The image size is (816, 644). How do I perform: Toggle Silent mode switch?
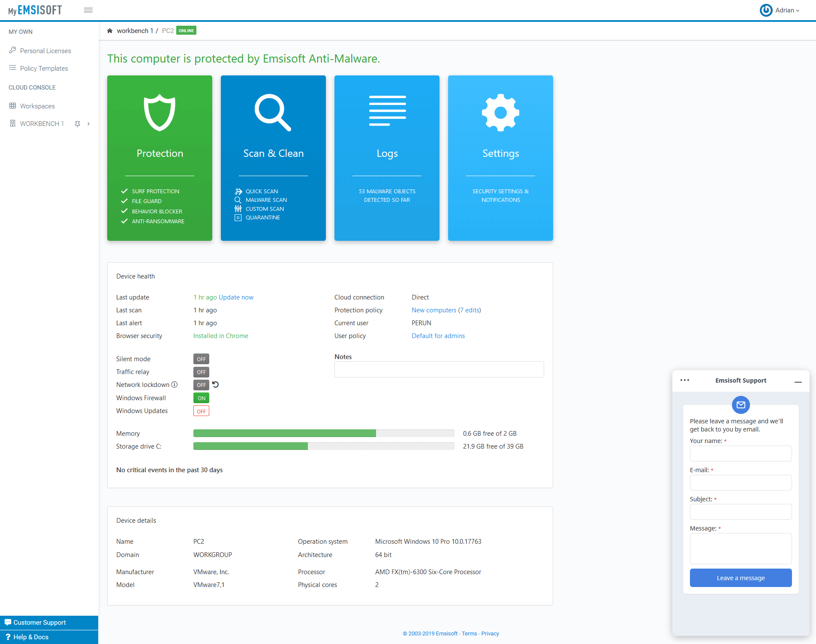(x=201, y=359)
